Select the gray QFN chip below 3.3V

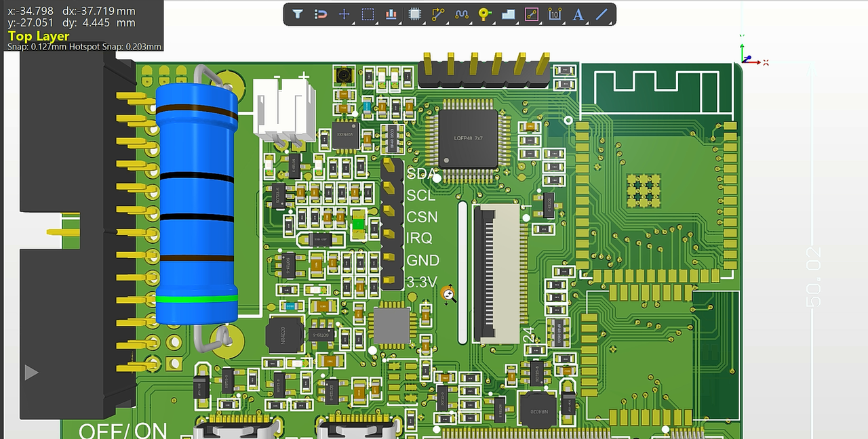pyautogui.click(x=392, y=326)
